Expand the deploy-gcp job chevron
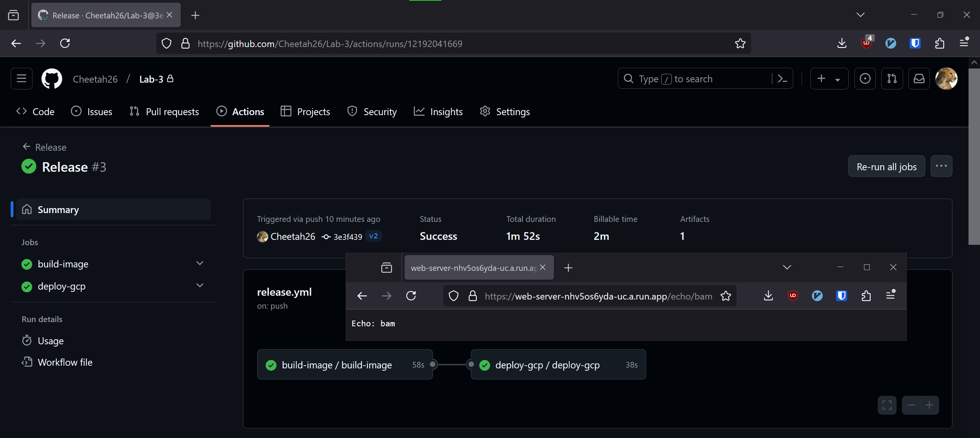980x438 pixels. coord(199,286)
